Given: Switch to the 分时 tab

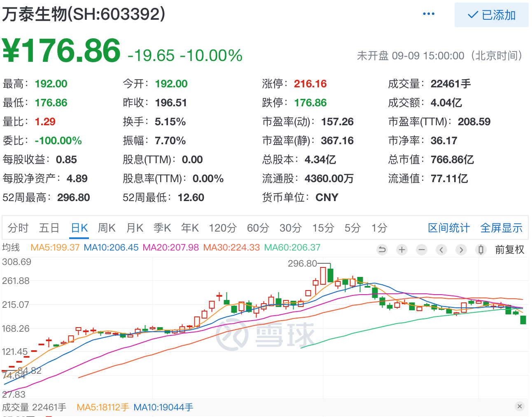Looking at the screenshot, I should [18, 228].
